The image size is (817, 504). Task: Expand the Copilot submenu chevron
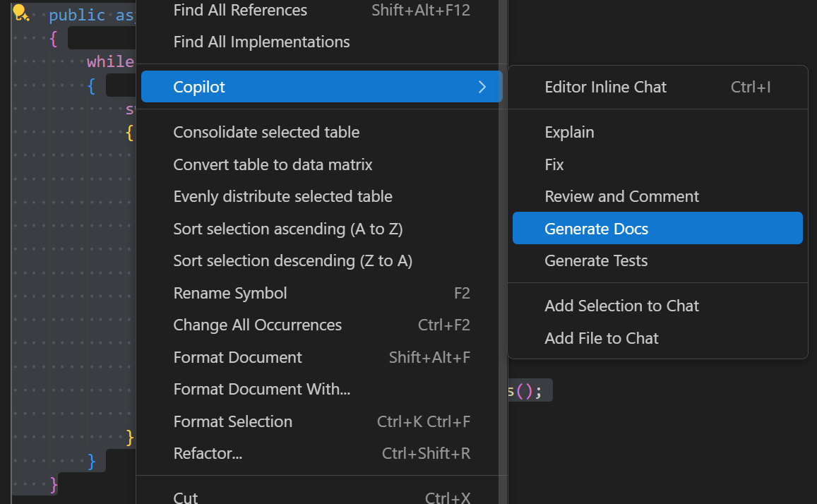tap(482, 87)
